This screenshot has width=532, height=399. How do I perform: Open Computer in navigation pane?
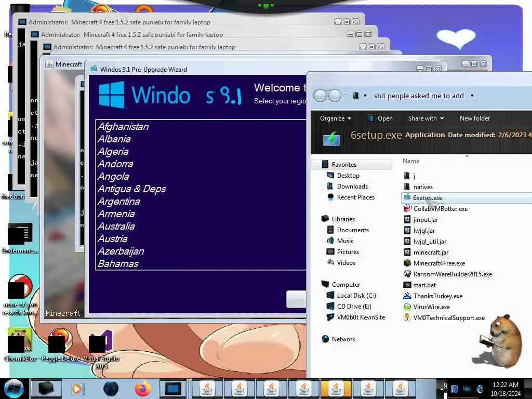[x=345, y=285]
